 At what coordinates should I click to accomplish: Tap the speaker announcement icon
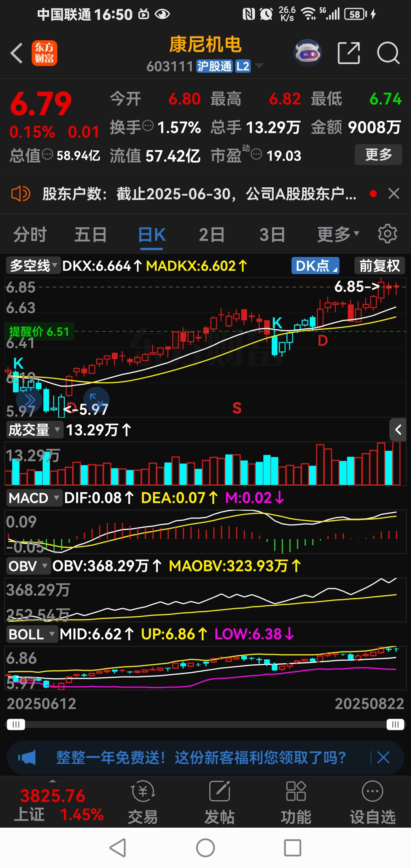(x=21, y=194)
